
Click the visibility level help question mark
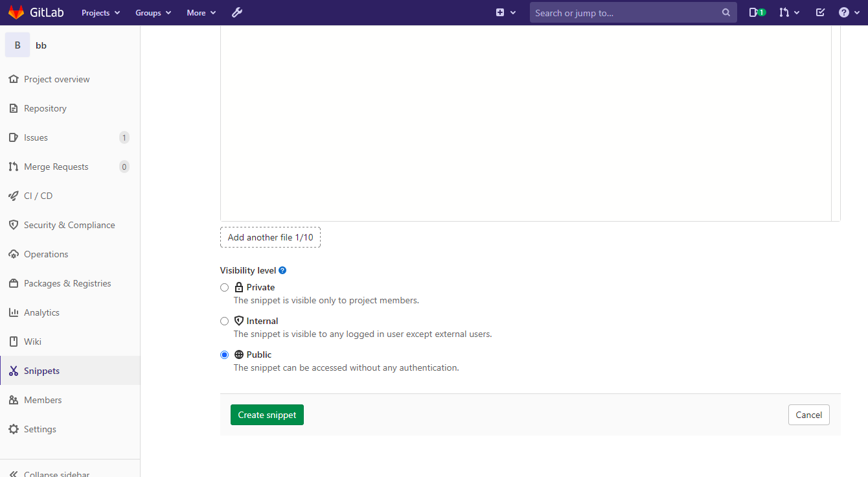tap(282, 270)
